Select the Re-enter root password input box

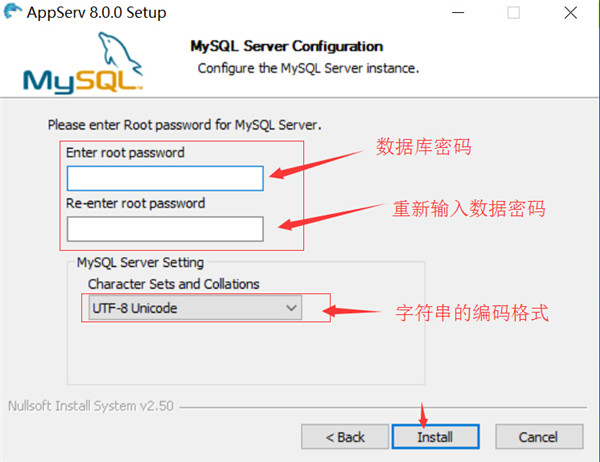click(x=165, y=229)
